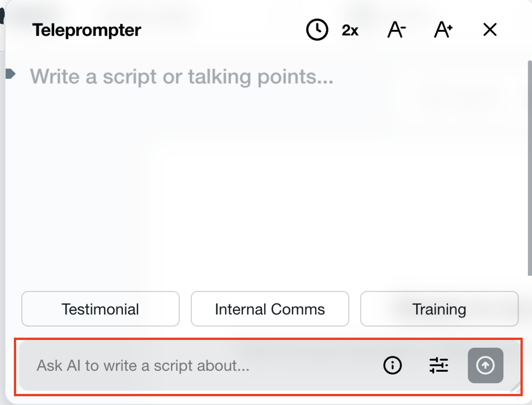Choose the Internal Comms template
The image size is (532, 405).
click(270, 309)
